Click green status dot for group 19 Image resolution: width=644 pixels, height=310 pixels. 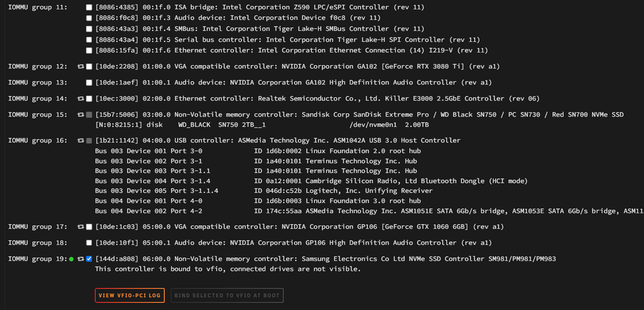click(71, 259)
